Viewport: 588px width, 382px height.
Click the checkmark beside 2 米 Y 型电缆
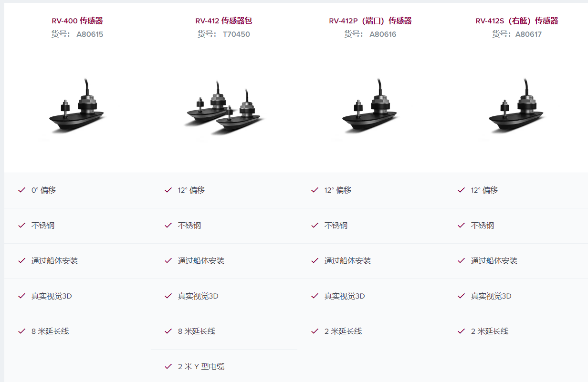pos(168,366)
